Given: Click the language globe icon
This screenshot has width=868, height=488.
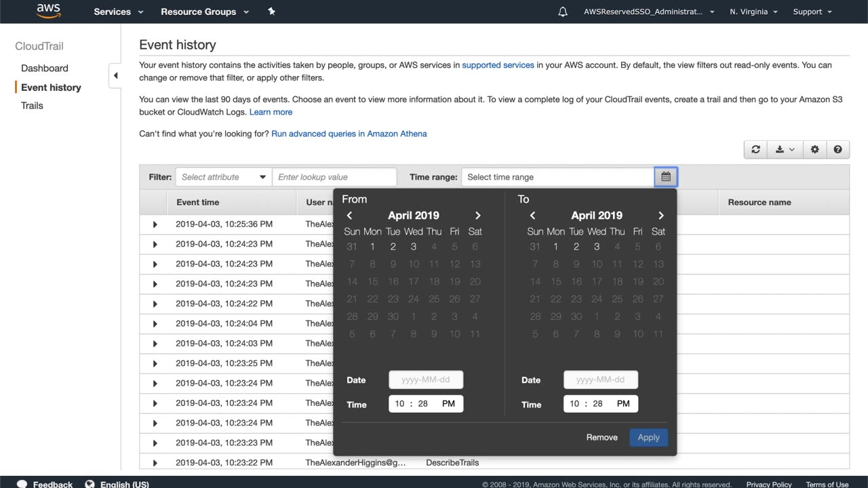Looking at the screenshot, I should [90, 484].
